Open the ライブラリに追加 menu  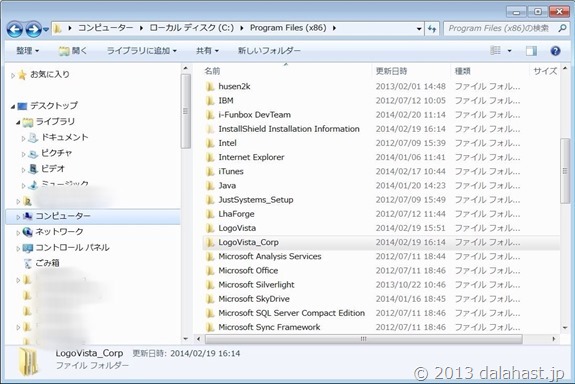pyautogui.click(x=142, y=51)
